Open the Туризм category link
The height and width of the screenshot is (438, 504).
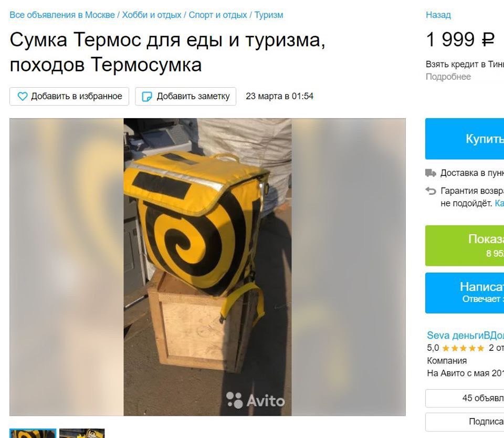click(x=269, y=15)
